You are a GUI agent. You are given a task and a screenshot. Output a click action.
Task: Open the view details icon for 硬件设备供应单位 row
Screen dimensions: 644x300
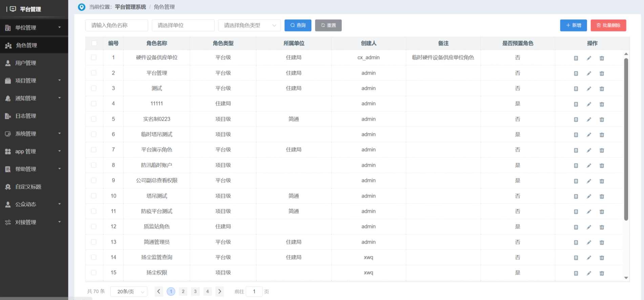[576, 58]
